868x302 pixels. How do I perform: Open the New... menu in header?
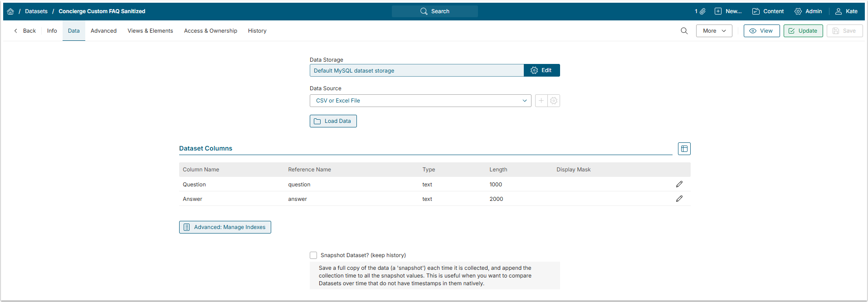728,11
